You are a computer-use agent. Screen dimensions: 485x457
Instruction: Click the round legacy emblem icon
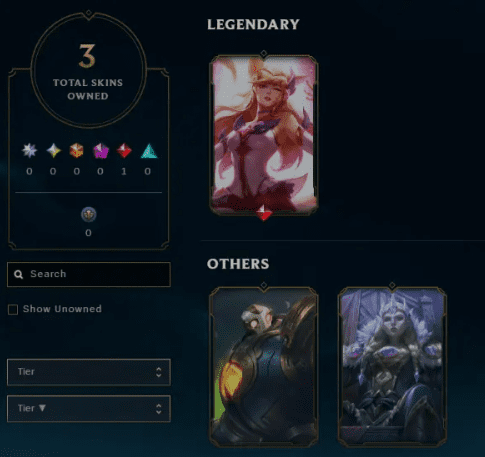pos(89,214)
